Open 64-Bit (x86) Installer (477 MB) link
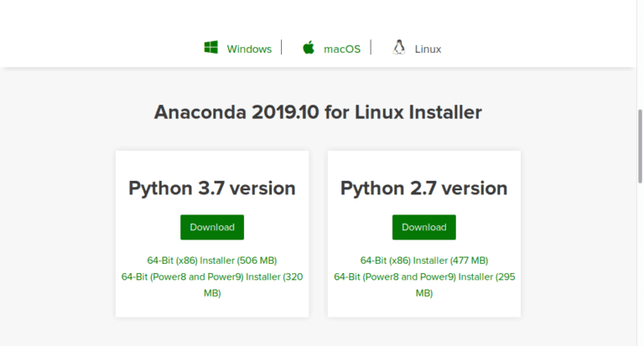The image size is (644, 346). point(423,261)
